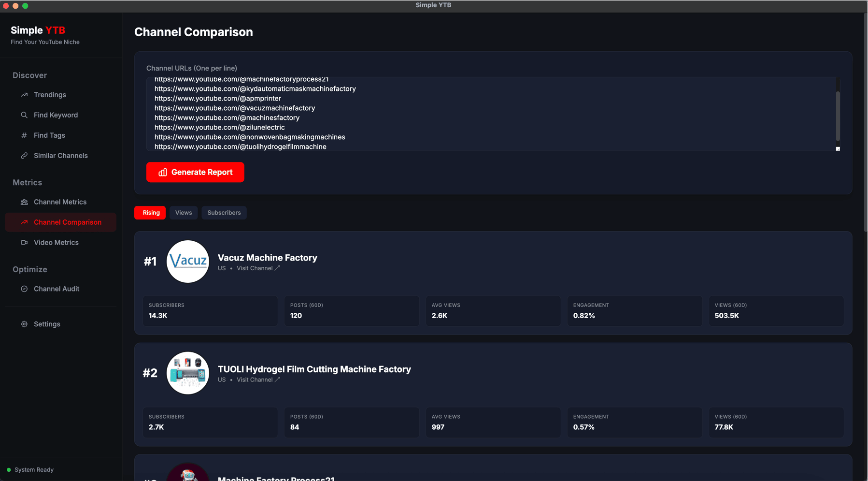This screenshot has width=868, height=481.
Task: Switch to the Subscribers sorting tab
Action: coord(224,213)
